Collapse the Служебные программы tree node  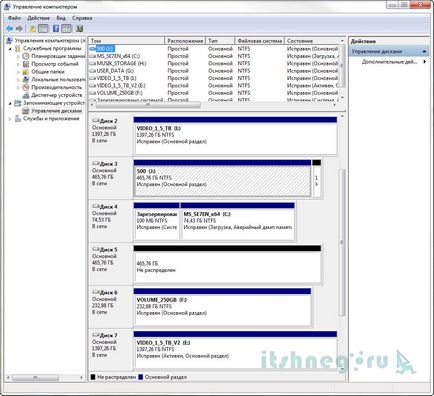pos(10,49)
